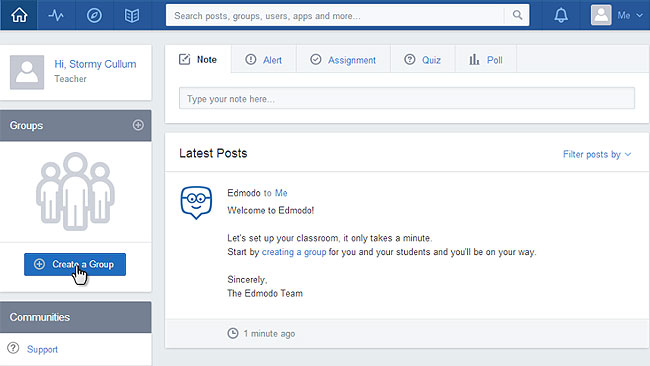The height and width of the screenshot is (366, 650).
Task: Switch to the Assignment tab
Action: [x=343, y=60]
